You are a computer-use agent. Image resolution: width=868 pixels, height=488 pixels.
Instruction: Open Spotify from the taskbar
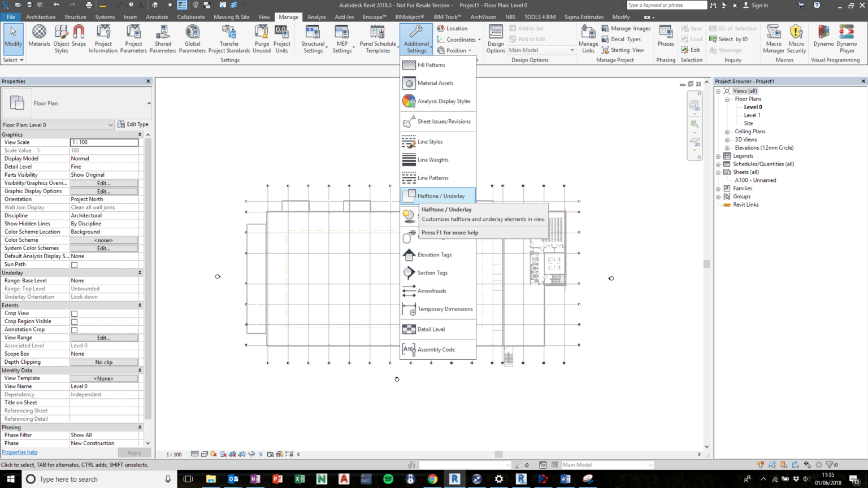pos(388,479)
